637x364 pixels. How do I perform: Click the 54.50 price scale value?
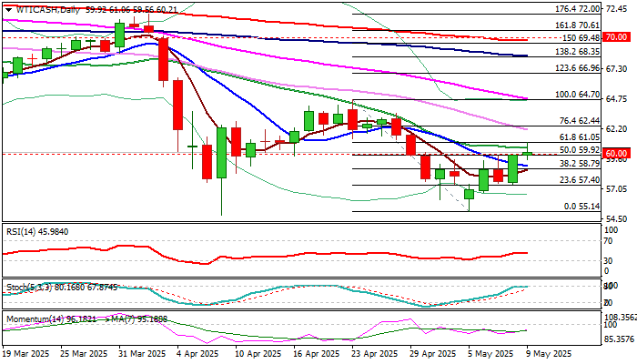[616, 219]
